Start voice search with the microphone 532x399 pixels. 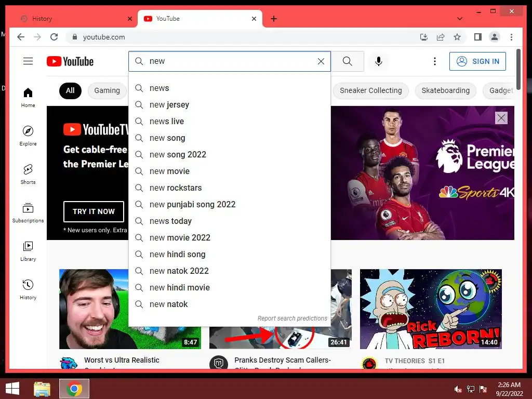click(x=379, y=61)
